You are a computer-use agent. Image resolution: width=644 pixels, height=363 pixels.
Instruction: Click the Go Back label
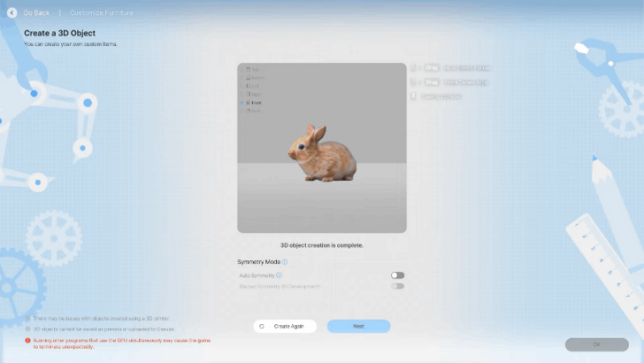point(36,12)
